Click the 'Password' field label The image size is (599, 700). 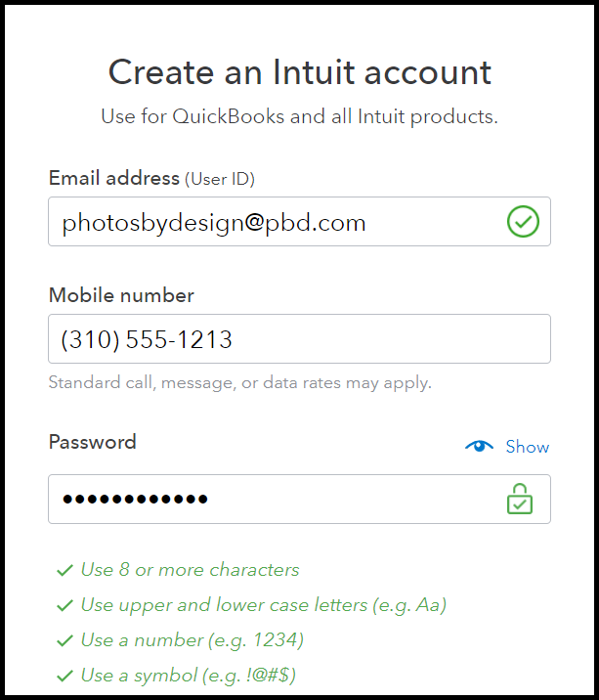93,442
